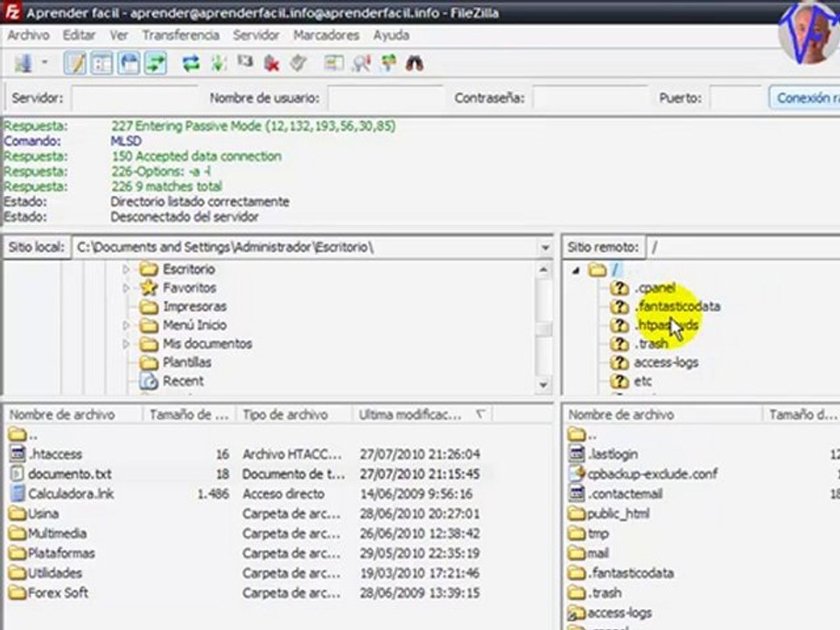Disconnect from server icon

click(x=271, y=64)
